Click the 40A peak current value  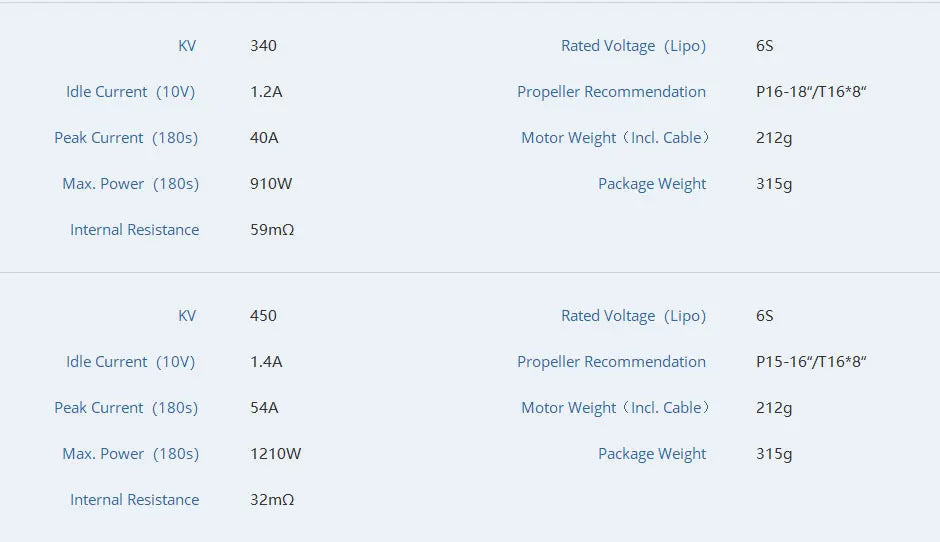point(264,138)
